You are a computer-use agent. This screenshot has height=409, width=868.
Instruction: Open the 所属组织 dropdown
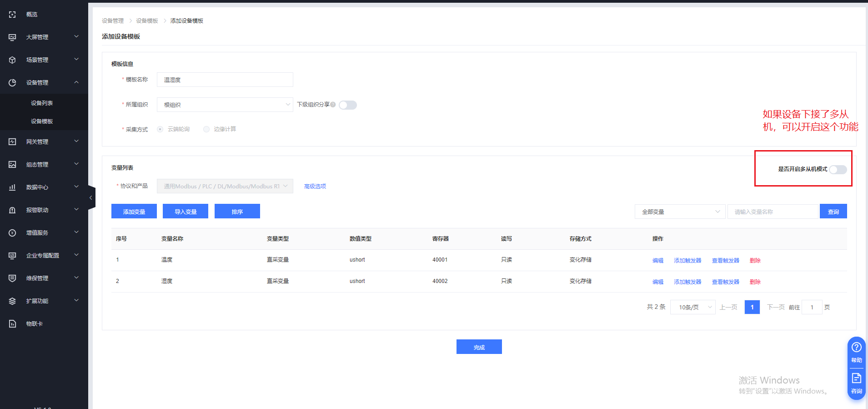[x=225, y=105]
